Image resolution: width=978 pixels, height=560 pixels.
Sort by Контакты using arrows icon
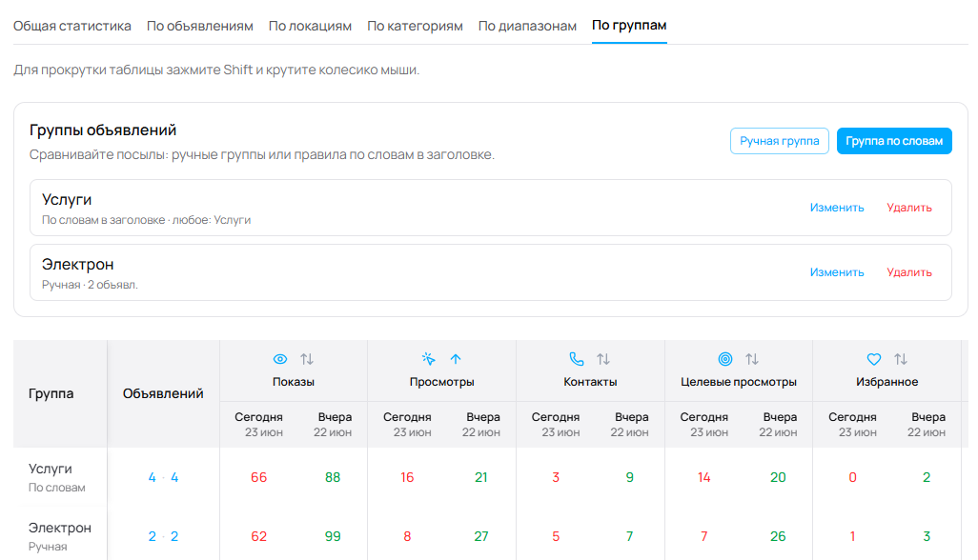tap(603, 359)
